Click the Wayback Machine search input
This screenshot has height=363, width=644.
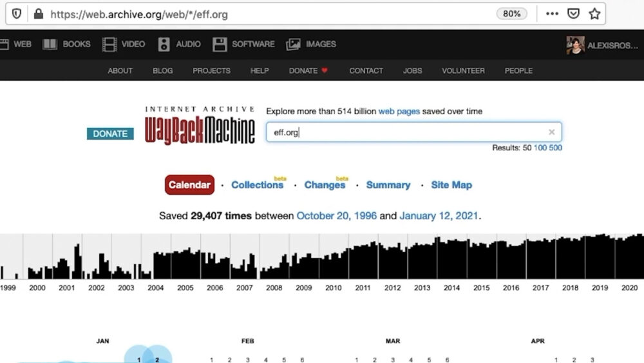pyautogui.click(x=413, y=132)
